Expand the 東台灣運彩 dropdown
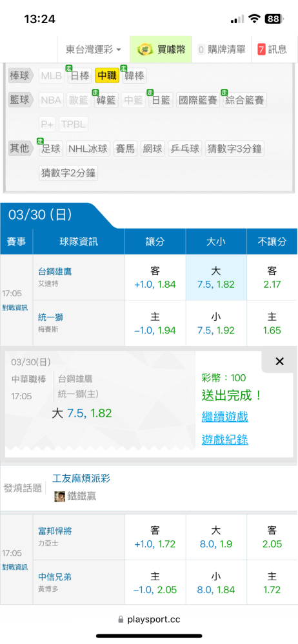Image resolution: width=298 pixels, height=644 pixels. 94,50
